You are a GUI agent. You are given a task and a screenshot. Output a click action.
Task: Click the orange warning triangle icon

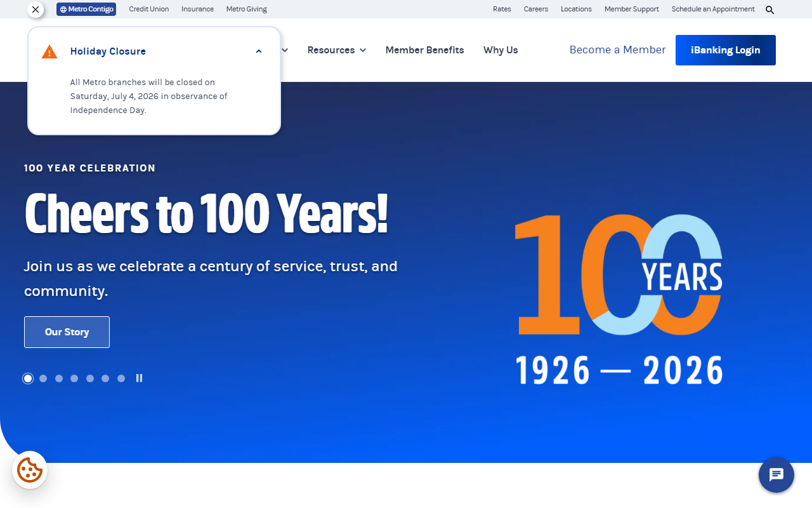pyautogui.click(x=49, y=52)
